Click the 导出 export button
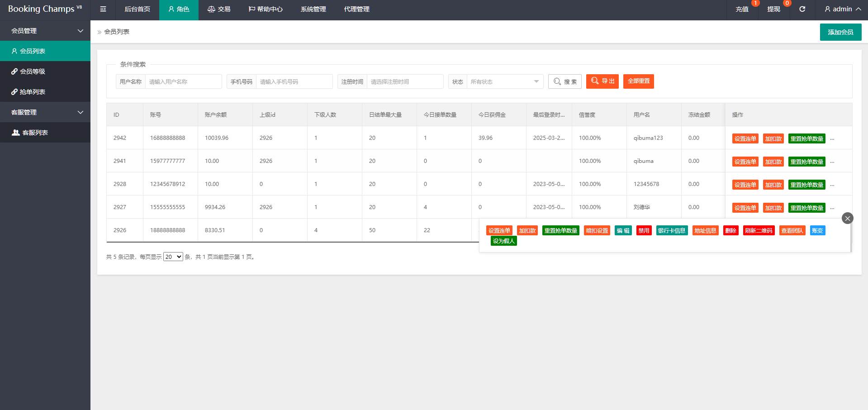Viewport: 868px width, 410px height. [602, 81]
